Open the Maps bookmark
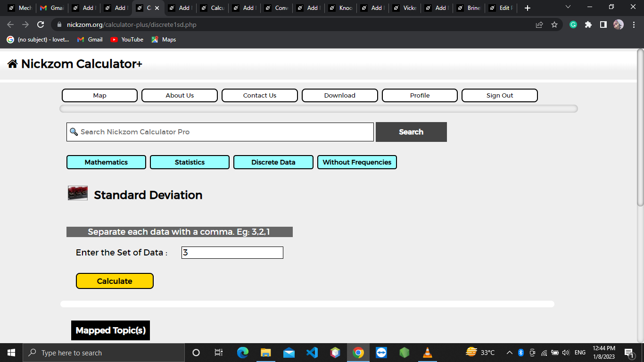Viewport: 644px width, 362px height. pyautogui.click(x=164, y=40)
